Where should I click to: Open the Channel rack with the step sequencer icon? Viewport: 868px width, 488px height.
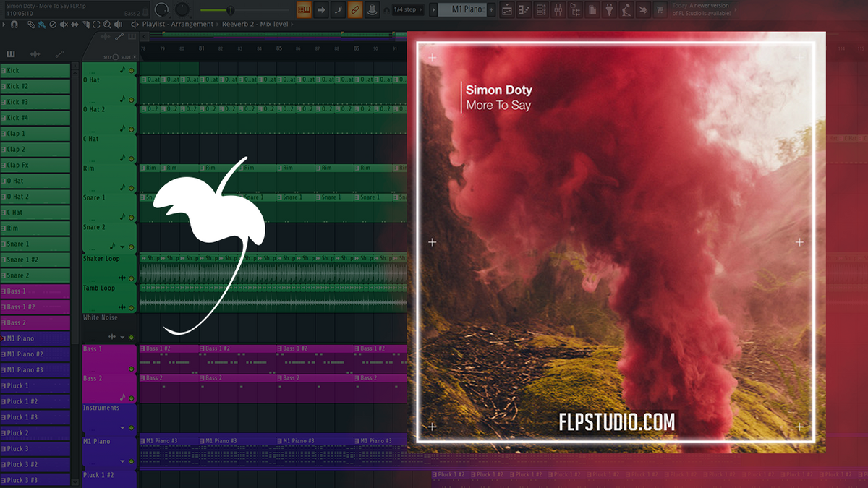click(x=540, y=9)
